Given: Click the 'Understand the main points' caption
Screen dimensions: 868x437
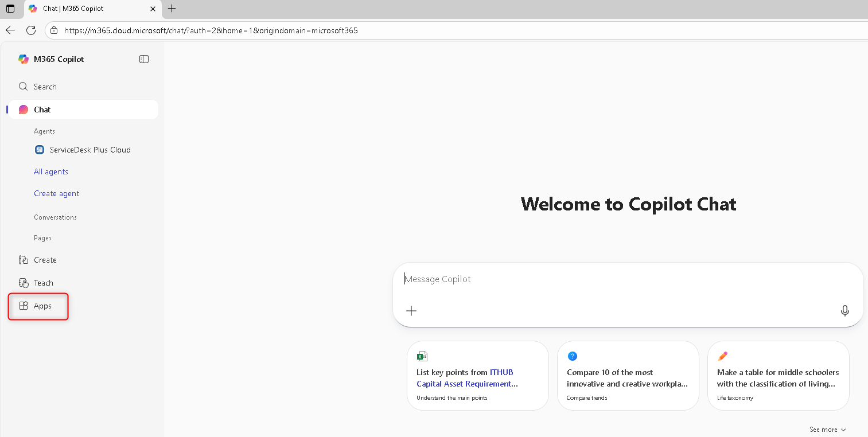Looking at the screenshot, I should 452,398.
